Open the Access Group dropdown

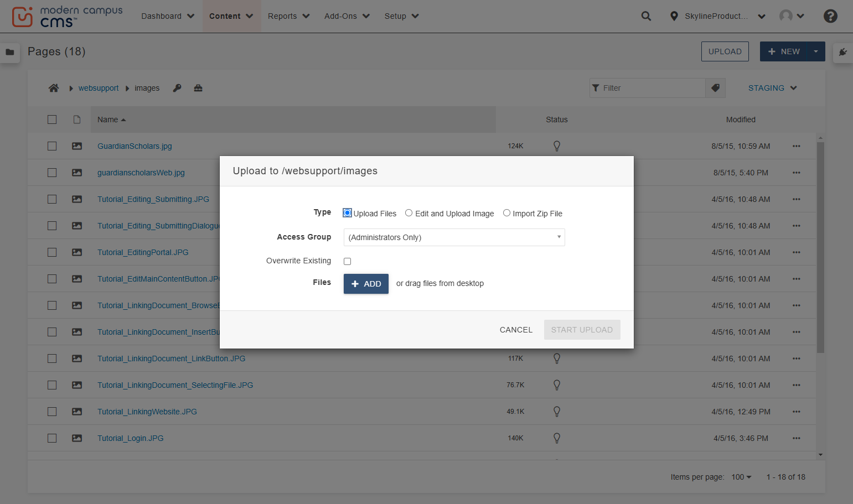[x=454, y=237]
